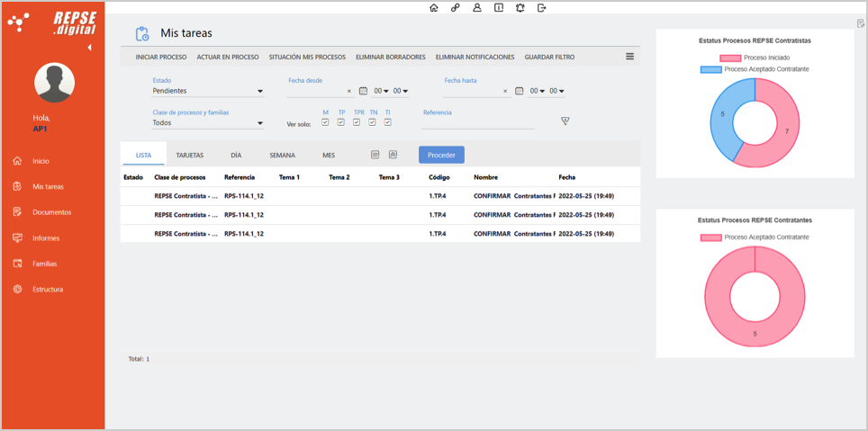Click GUARDAR FILTRO in toolbar
The height and width of the screenshot is (431, 868).
549,57
